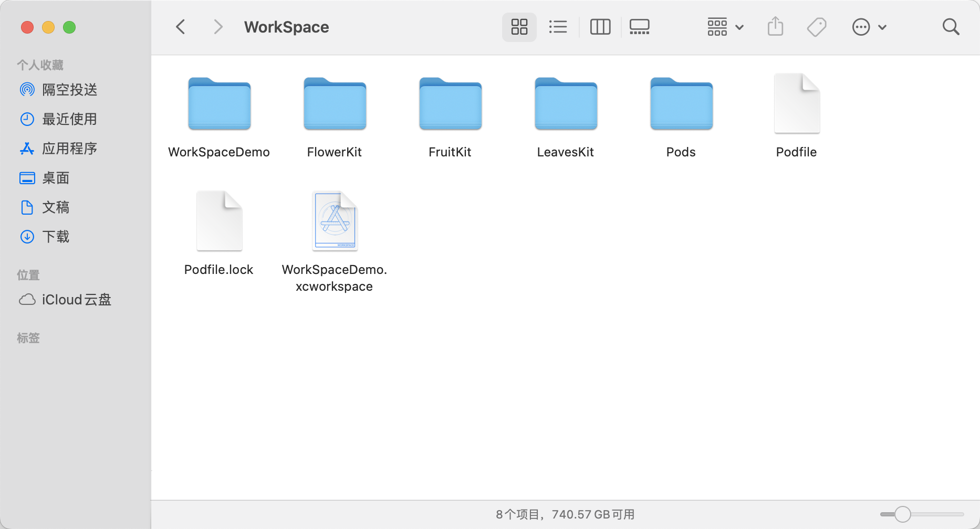Click the 个人收藏 section header
The image size is (980, 529).
tap(40, 65)
